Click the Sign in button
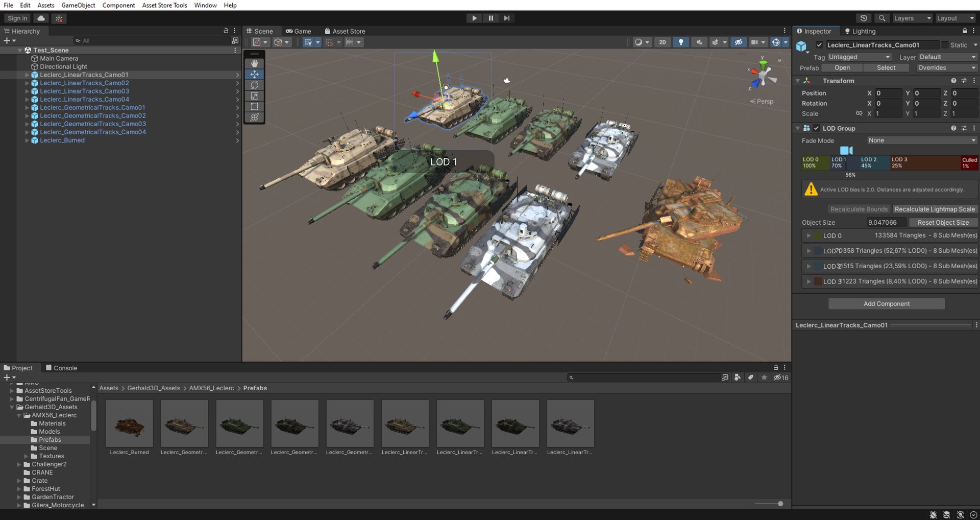980x520 pixels. click(18, 18)
